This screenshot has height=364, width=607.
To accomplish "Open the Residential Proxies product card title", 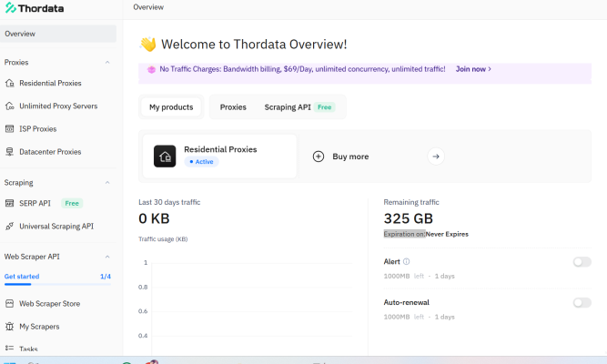I will [x=220, y=149].
